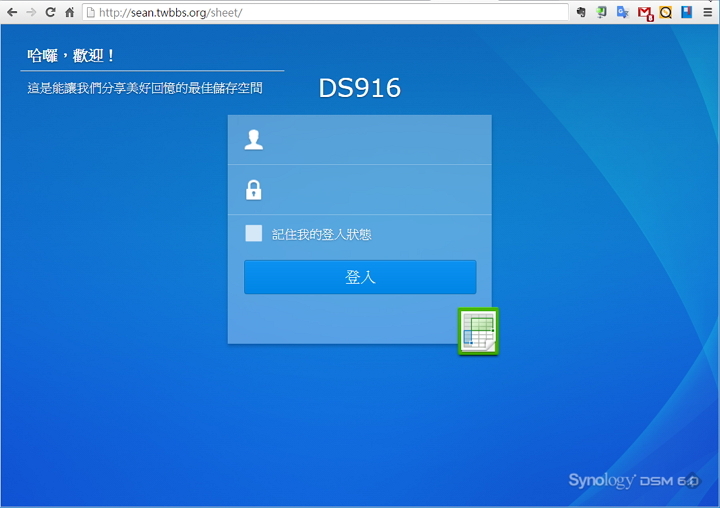Image resolution: width=720 pixels, height=508 pixels.
Task: Open the Evernote extension icon
Action: coord(581,12)
